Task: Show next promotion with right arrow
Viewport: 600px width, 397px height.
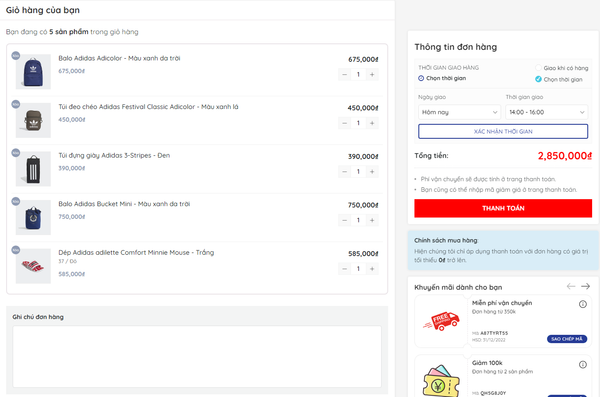Action: pos(585,286)
